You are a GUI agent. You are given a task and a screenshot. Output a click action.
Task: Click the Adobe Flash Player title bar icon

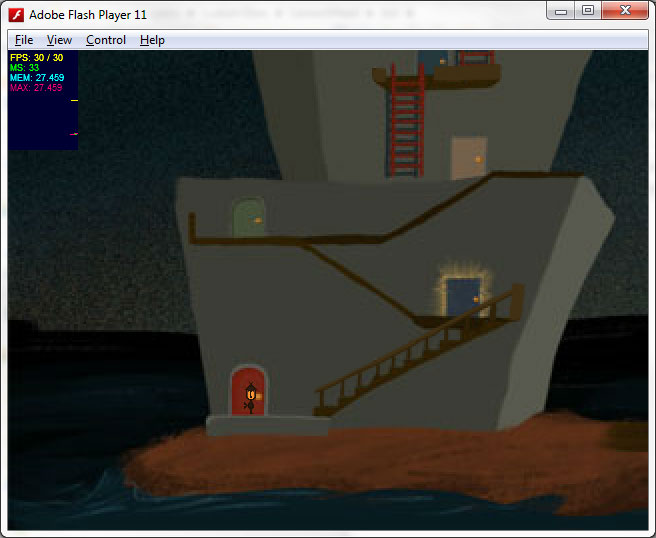pyautogui.click(x=16, y=15)
